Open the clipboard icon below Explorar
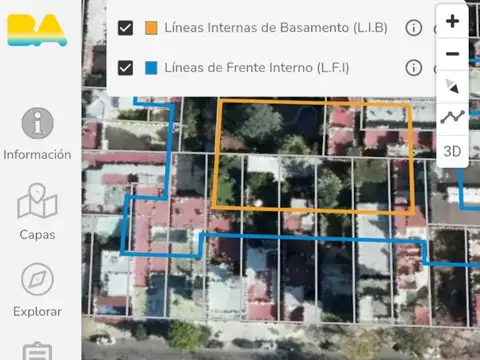480x360 pixels. coord(37,350)
